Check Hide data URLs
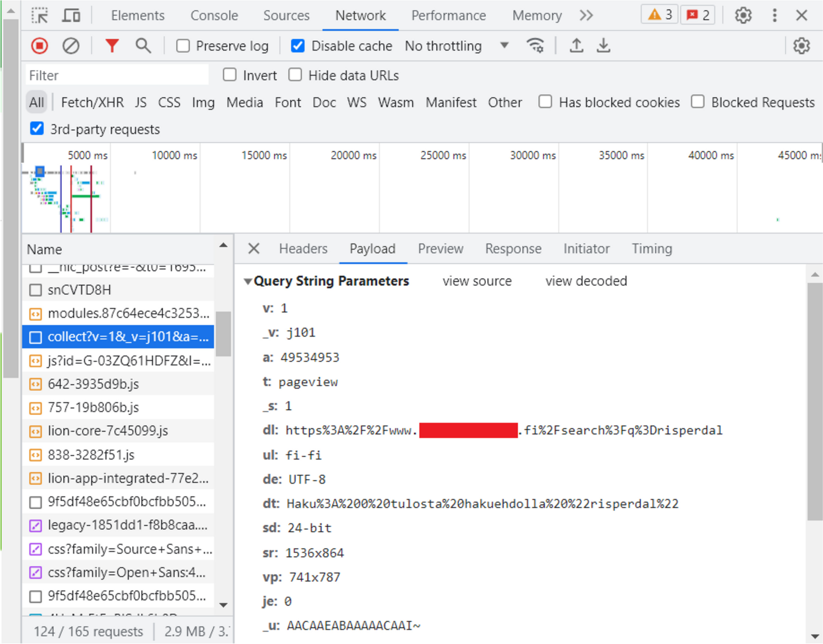Viewport: 823px width, 644px height. 295,75
